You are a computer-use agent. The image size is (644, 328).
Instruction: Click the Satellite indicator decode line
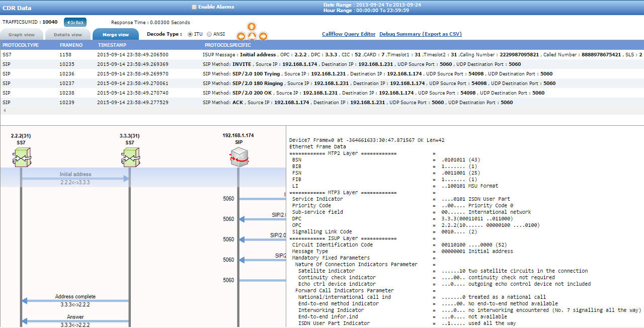pyautogui.click(x=443, y=271)
